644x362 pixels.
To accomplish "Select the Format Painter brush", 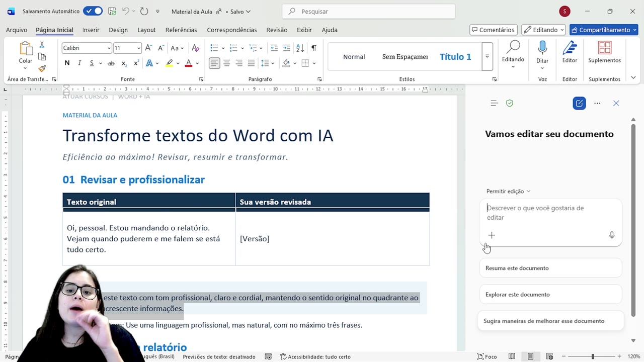I will 42,68.
